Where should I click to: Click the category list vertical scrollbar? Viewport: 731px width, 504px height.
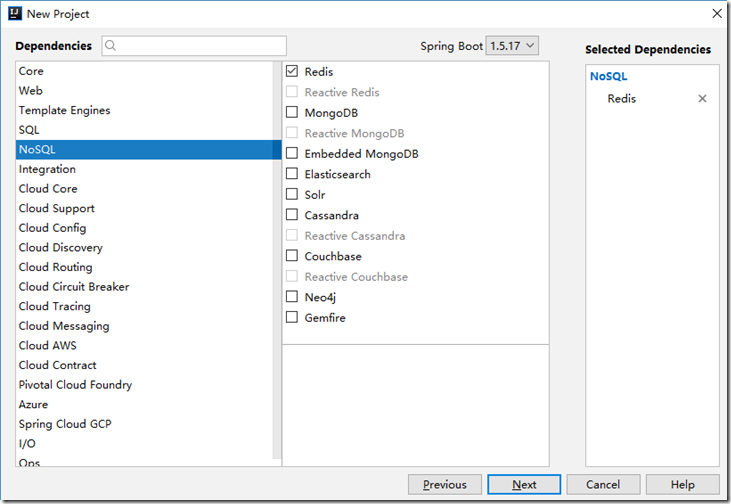pos(277,261)
